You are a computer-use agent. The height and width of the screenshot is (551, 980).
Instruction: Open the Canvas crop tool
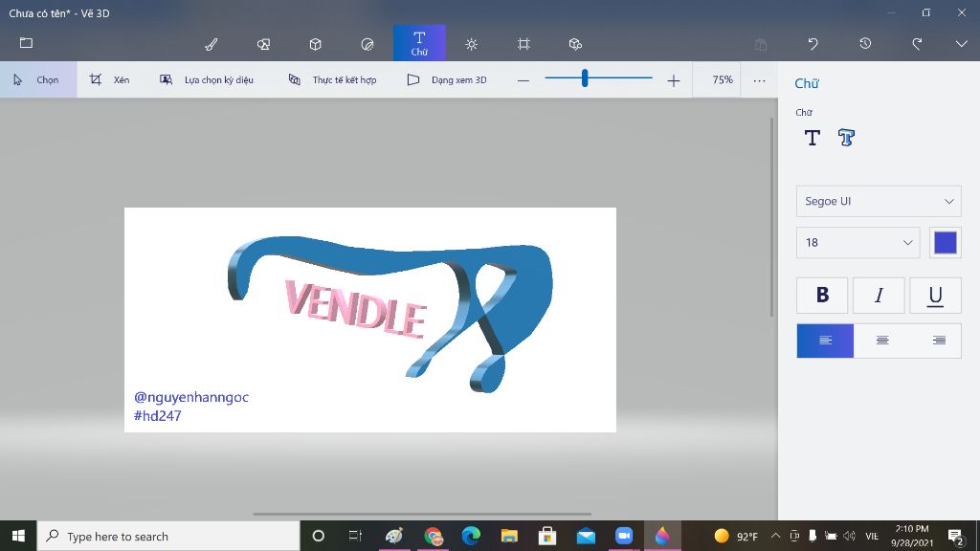[523, 44]
